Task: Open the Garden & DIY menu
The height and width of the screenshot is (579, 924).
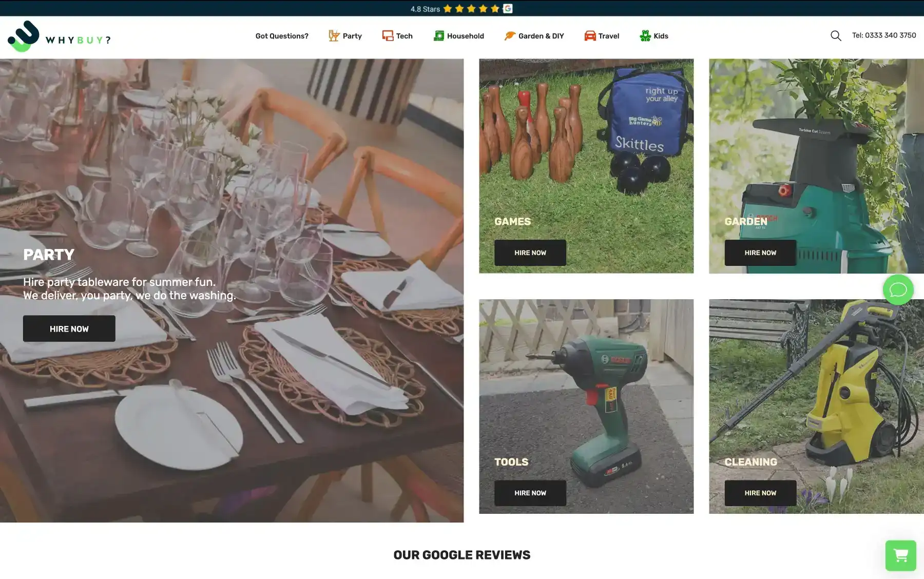Action: [541, 36]
